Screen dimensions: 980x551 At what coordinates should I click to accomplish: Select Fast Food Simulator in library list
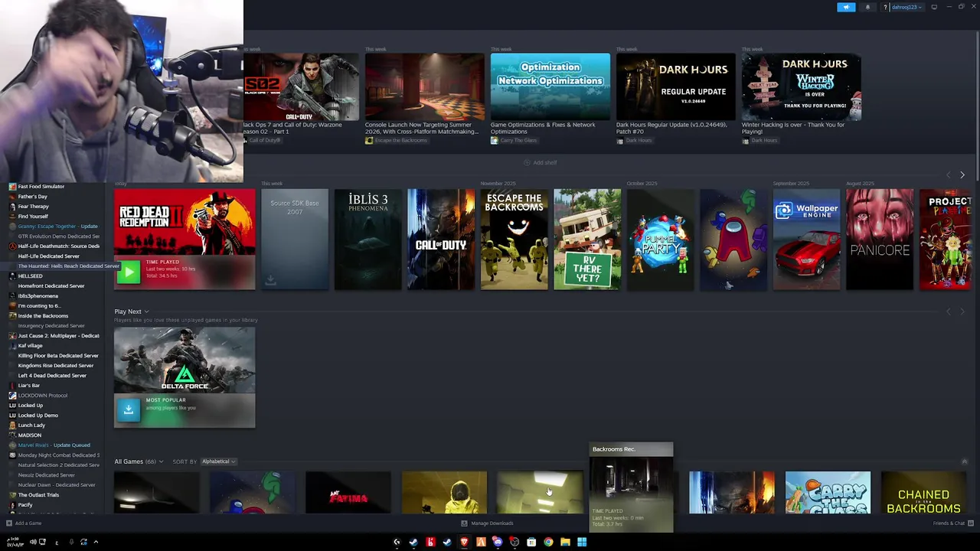41,186
